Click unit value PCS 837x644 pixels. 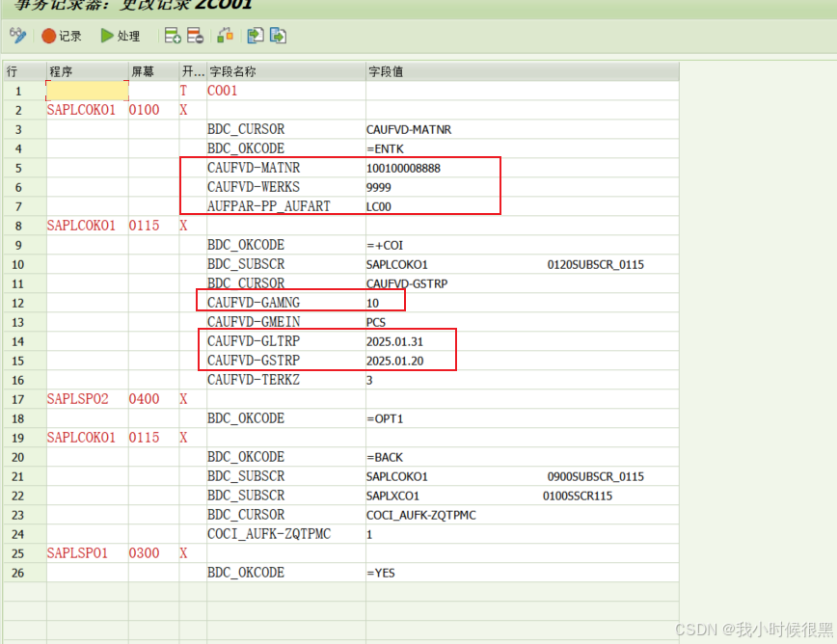(x=376, y=322)
